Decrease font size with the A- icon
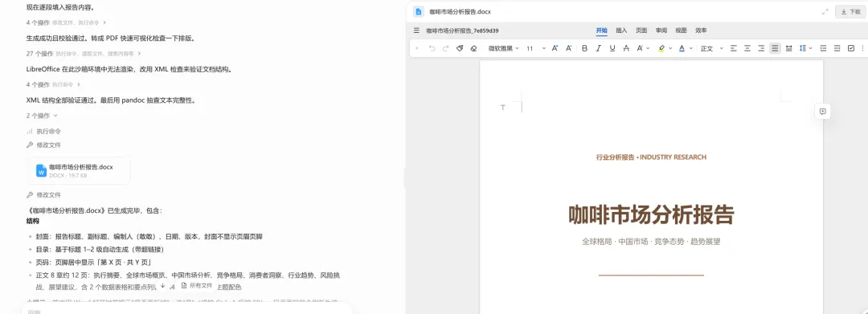 [x=568, y=49]
